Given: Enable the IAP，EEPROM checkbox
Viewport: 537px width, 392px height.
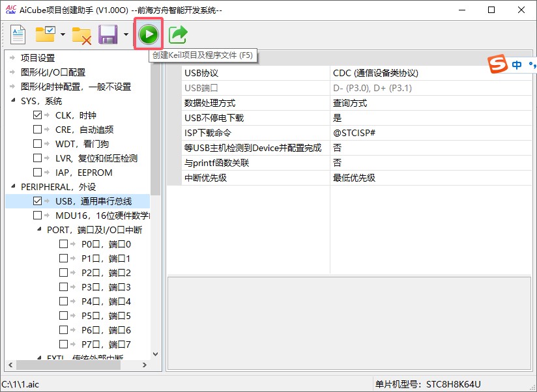Looking at the screenshot, I should [37, 173].
